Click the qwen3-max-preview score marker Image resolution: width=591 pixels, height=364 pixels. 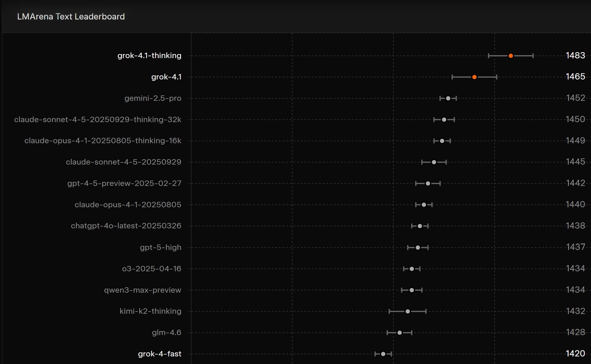[x=412, y=290]
